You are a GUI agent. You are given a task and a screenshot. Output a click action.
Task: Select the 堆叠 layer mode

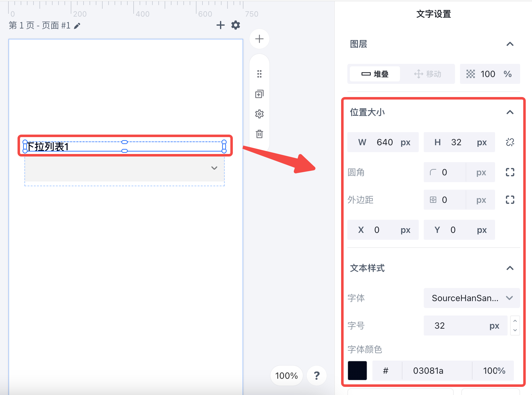click(x=375, y=74)
